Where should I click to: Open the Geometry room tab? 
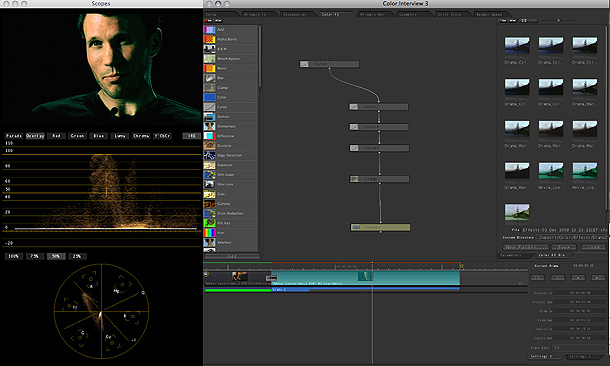click(x=408, y=14)
